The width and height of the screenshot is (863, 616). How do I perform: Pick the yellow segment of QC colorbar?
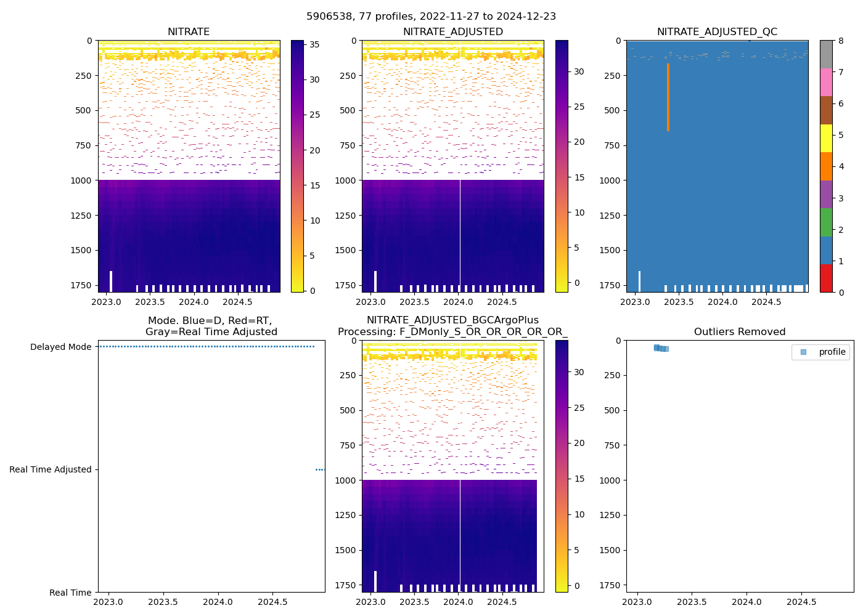tap(826, 138)
